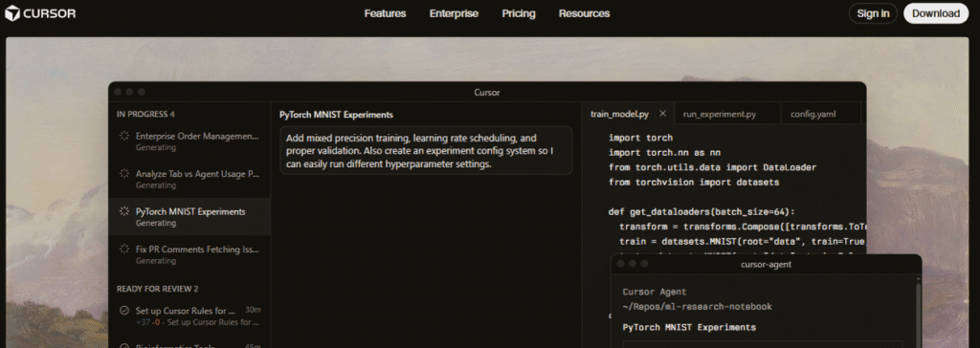The width and height of the screenshot is (980, 348).
Task: Click spinner icon beside Analyze Tab vs Agent Usage
Action: tap(123, 174)
